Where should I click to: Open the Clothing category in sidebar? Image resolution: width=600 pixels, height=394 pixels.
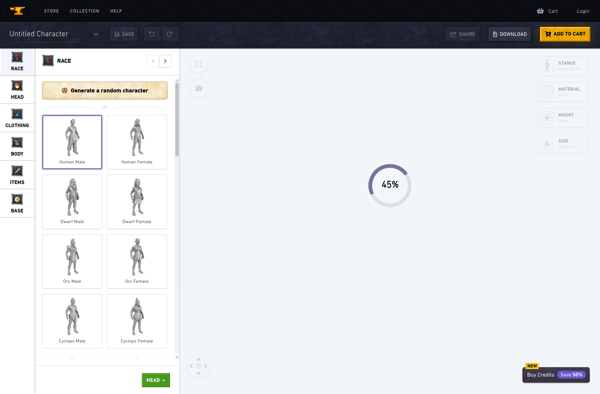pos(17,118)
